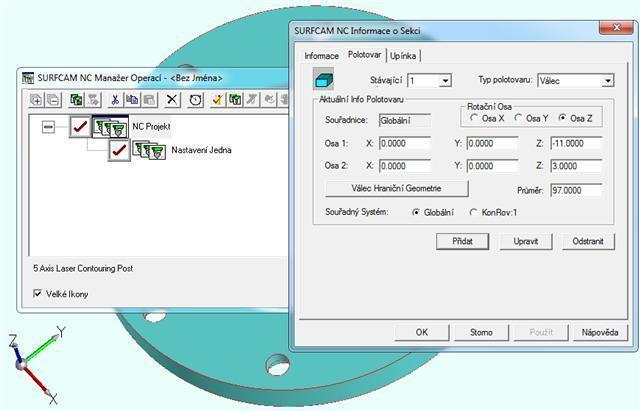640x411 pixels.
Task: Click the Osa 2 X input field
Action: (x=404, y=166)
